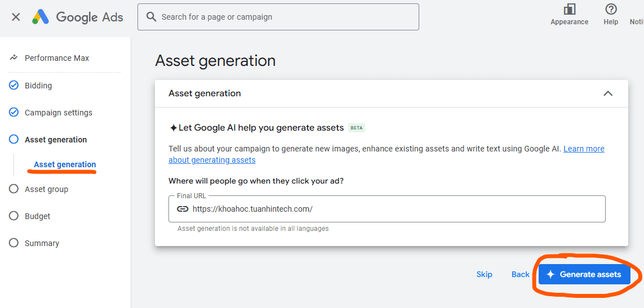Click the Budget step circle
The height and width of the screenshot is (308, 644).
14,216
